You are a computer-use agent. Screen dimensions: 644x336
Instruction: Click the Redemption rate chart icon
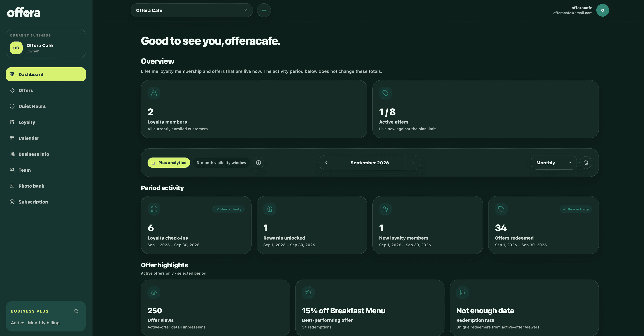point(463,293)
